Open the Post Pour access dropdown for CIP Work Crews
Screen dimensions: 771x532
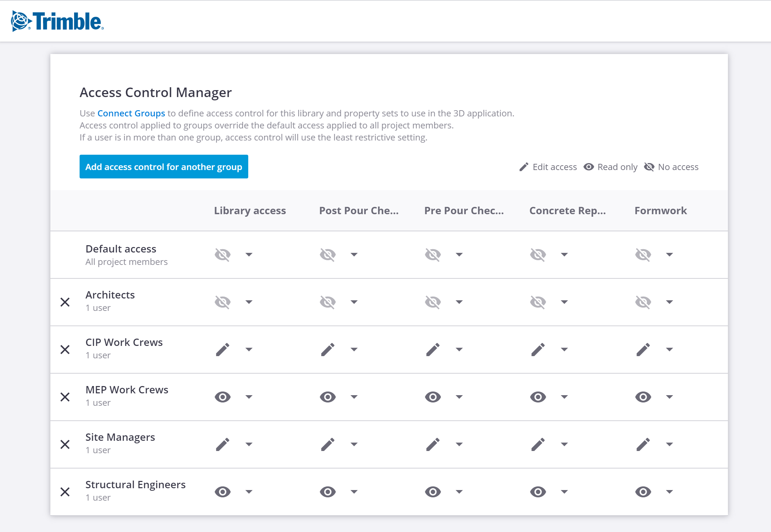point(353,349)
